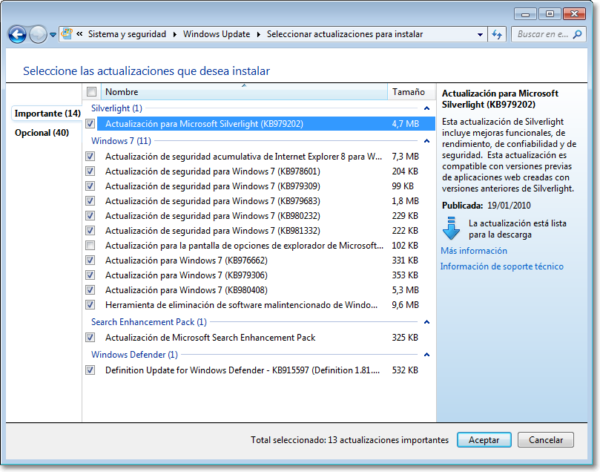Click the blue download arrow icon
Screen dimensions: 600x472
451,228
